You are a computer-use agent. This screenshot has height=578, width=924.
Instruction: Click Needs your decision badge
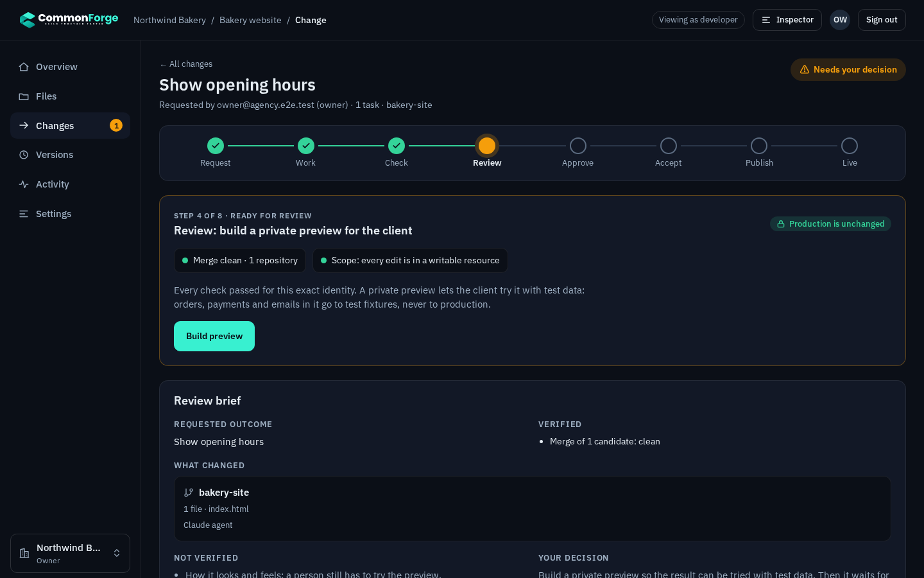pos(848,69)
